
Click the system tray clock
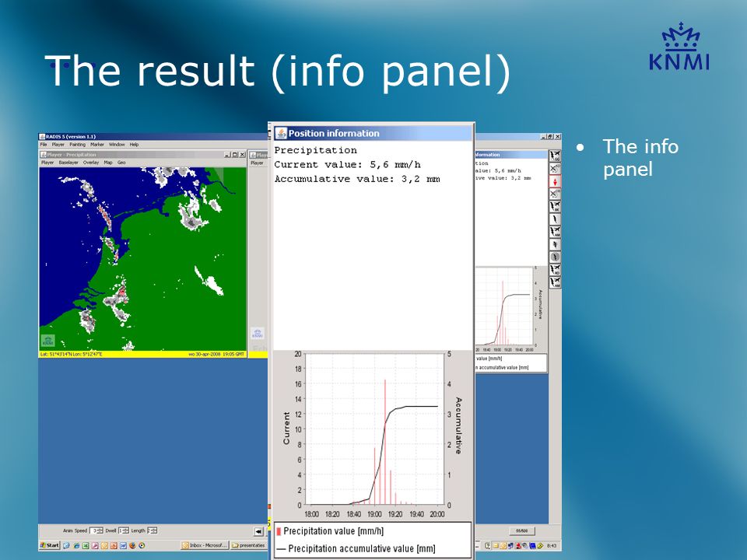552,546
